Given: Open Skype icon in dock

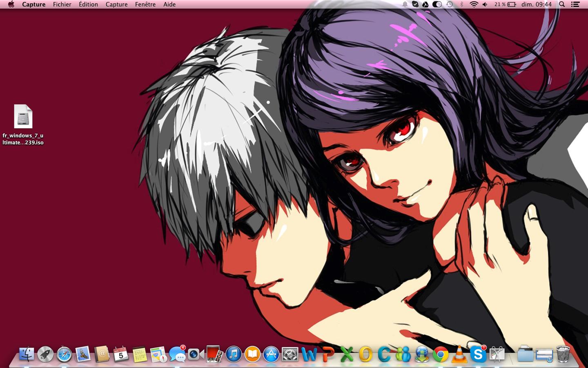Looking at the screenshot, I should tap(478, 354).
